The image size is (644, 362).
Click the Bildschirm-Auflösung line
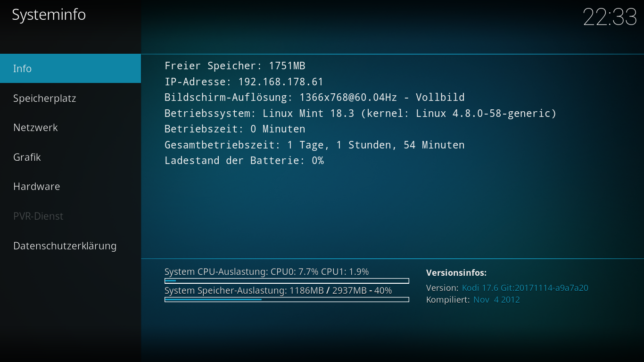314,98
